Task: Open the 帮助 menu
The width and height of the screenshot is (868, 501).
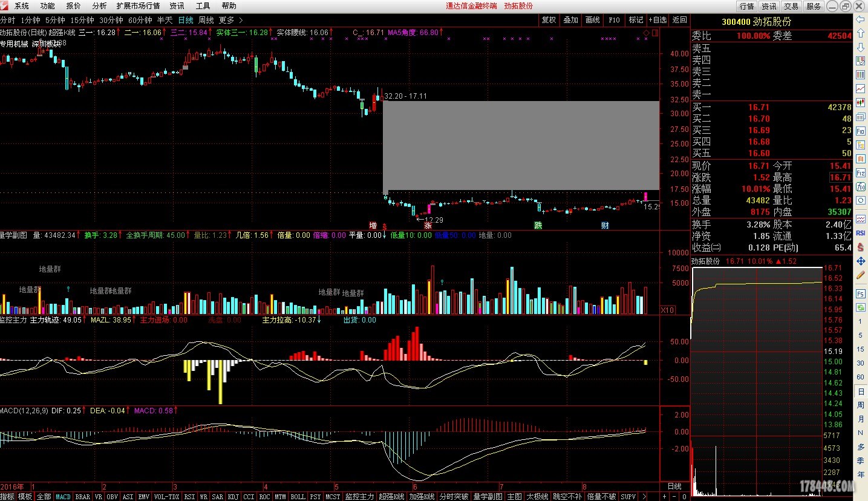Action: click(x=229, y=5)
